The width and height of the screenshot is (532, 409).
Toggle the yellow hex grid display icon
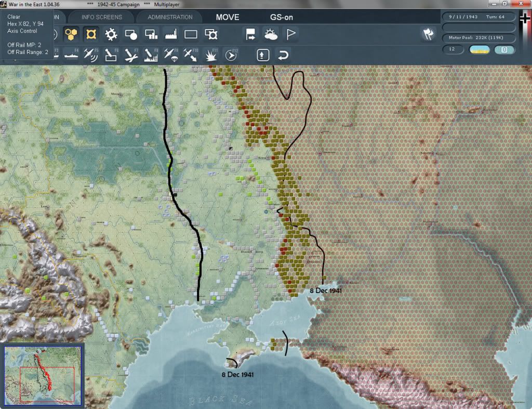(71, 34)
